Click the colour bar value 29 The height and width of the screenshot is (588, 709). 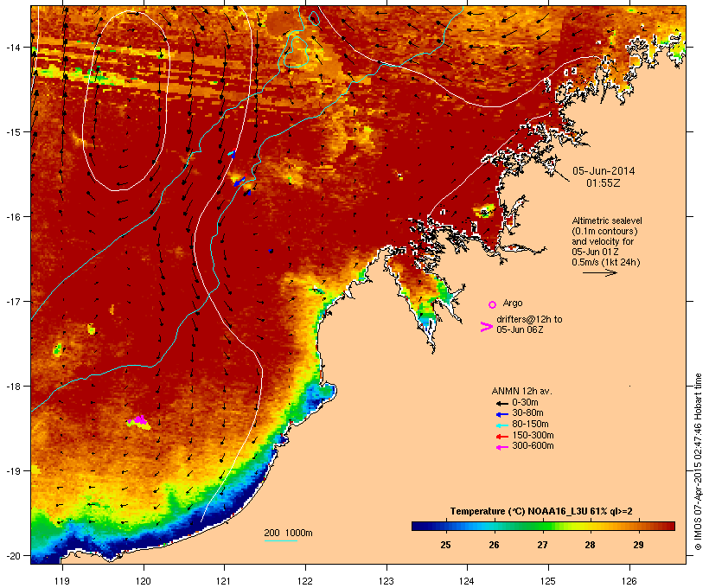click(638, 545)
